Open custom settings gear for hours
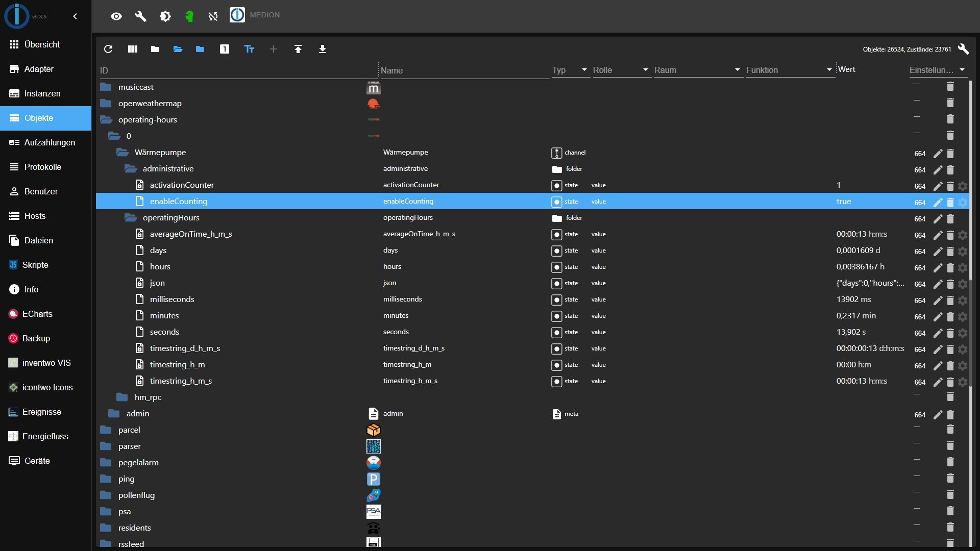 (x=963, y=268)
